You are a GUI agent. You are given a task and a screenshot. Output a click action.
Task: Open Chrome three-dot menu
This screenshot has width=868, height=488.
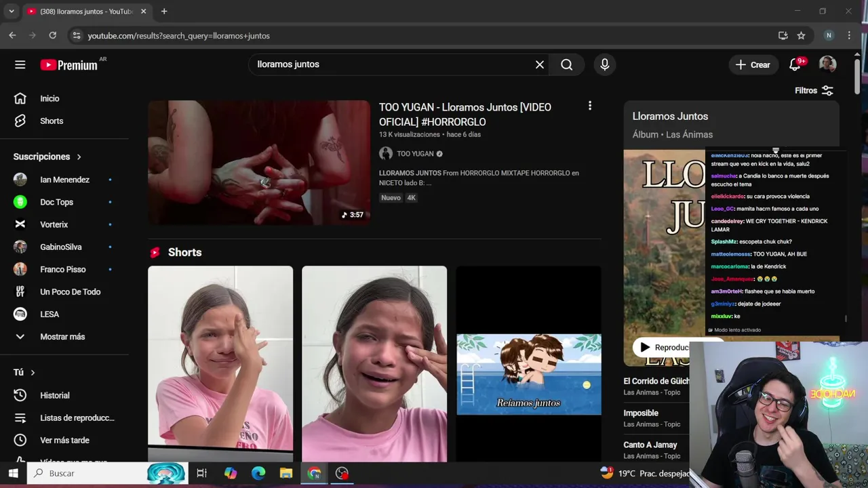(x=849, y=35)
